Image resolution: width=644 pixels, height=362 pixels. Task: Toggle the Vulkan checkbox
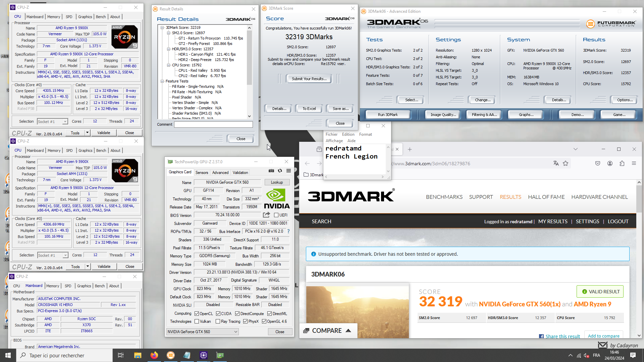(x=197, y=321)
